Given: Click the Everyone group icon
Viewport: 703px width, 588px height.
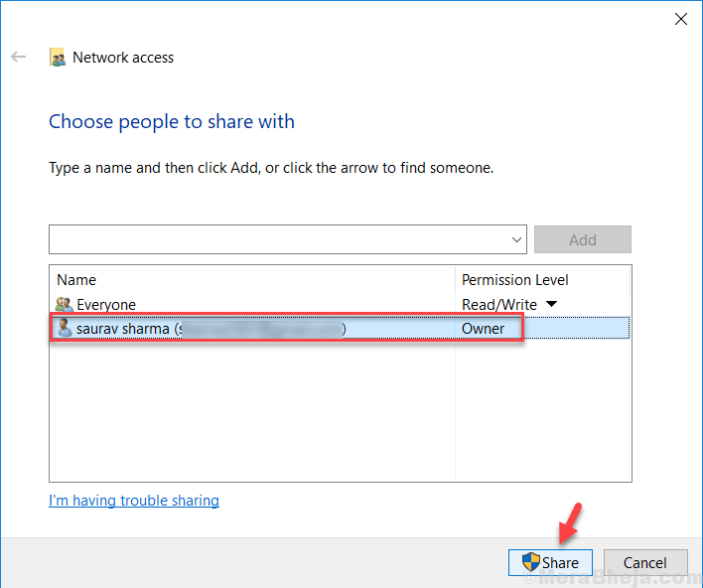Looking at the screenshot, I should pos(65,305).
